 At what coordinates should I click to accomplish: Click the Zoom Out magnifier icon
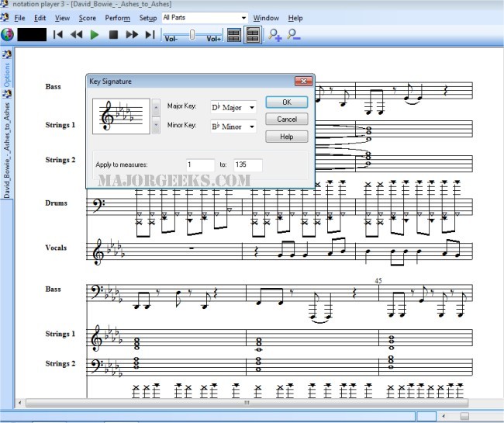coord(294,34)
